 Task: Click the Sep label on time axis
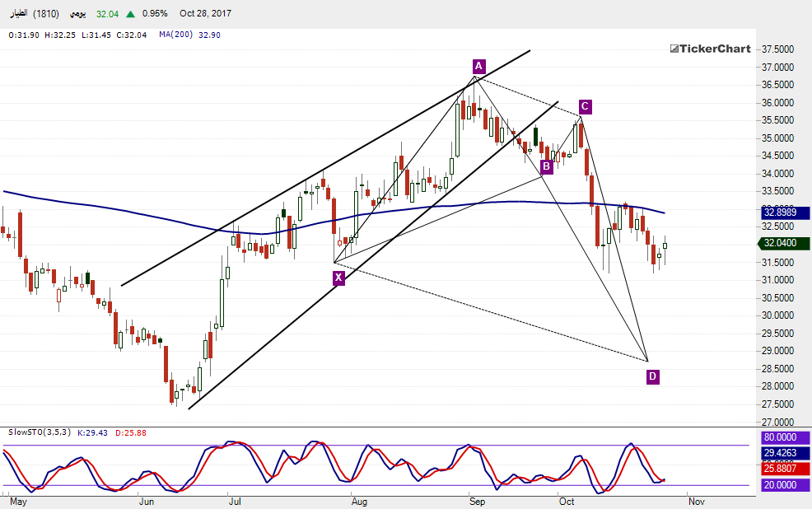pos(478,500)
